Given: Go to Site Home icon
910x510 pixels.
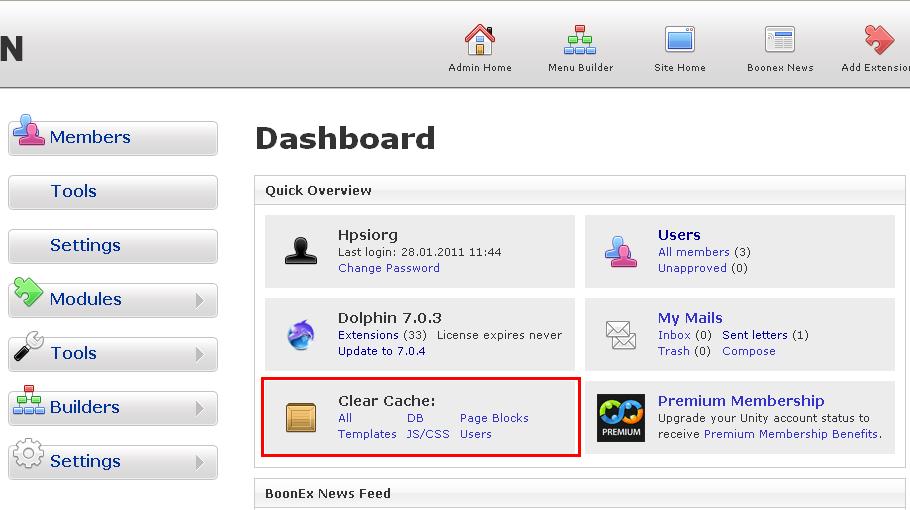Looking at the screenshot, I should (680, 39).
